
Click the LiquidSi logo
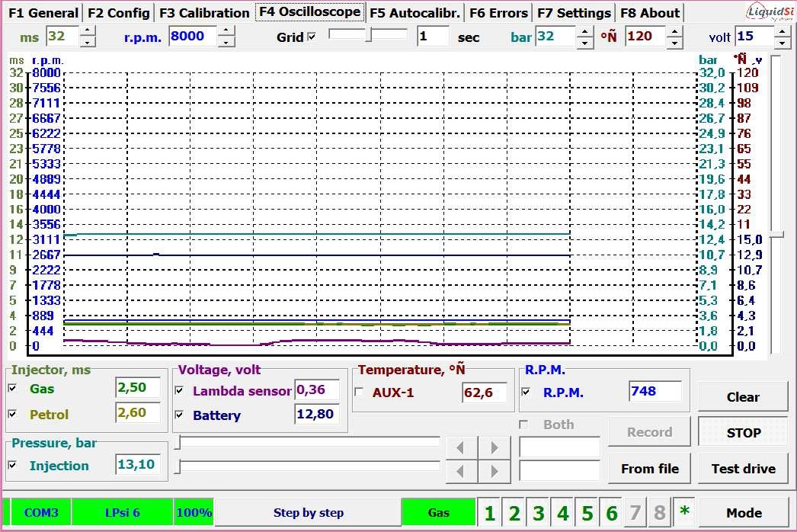pos(770,11)
